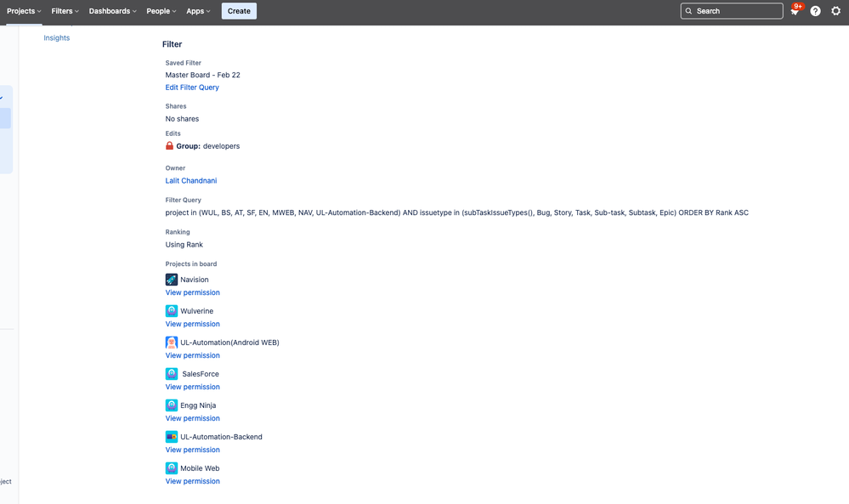The height and width of the screenshot is (504, 849).
Task: Expand the Filters dropdown menu
Action: (x=65, y=11)
